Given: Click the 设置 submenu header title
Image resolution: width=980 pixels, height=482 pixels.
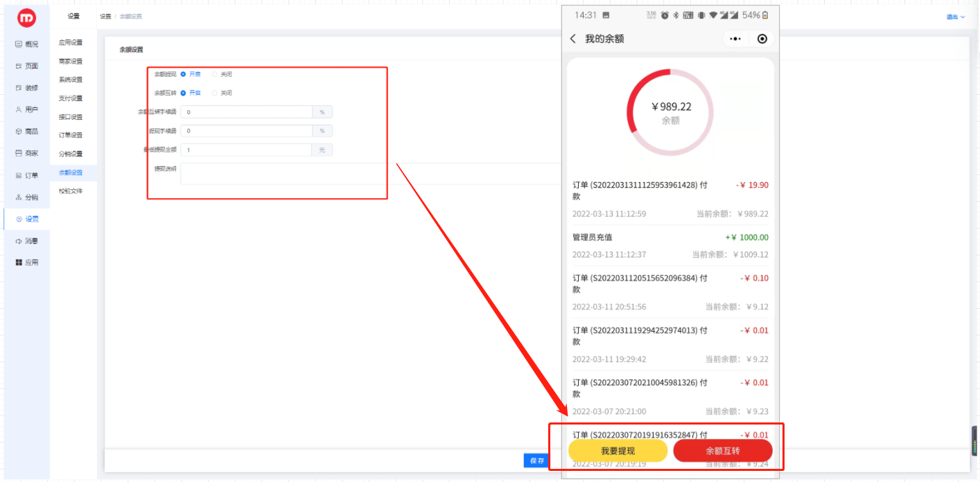Looking at the screenshot, I should point(73,16).
